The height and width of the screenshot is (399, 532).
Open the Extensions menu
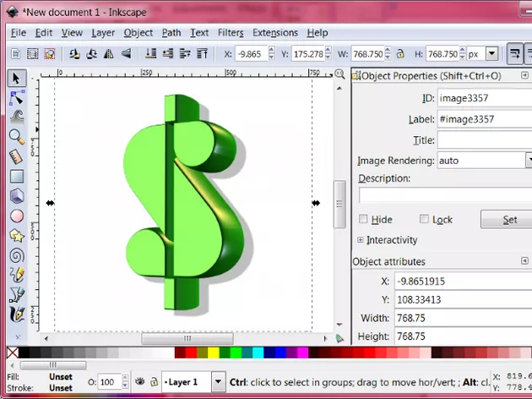click(275, 33)
